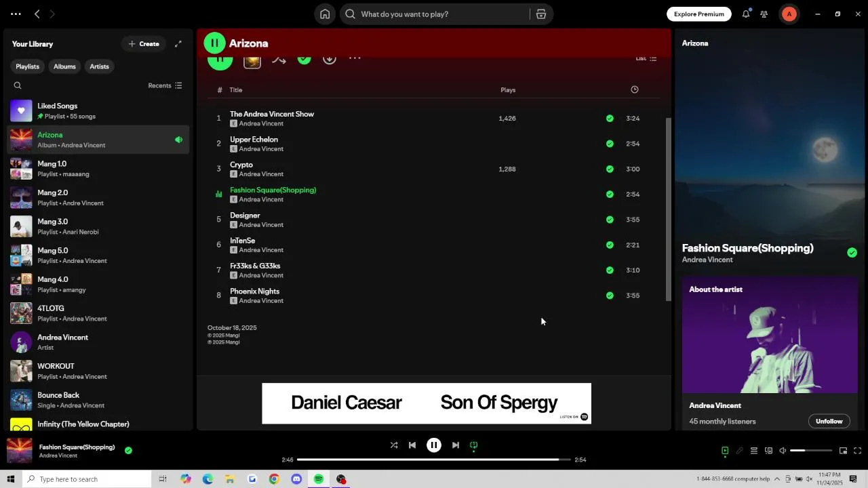868x488 pixels.
Task: Open the play queue
Action: 754,451
